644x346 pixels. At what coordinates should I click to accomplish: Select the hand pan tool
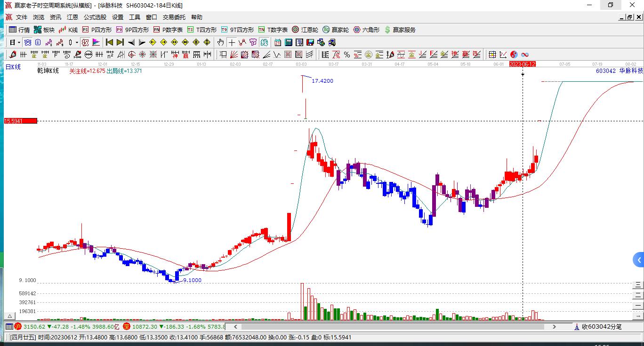(x=220, y=42)
